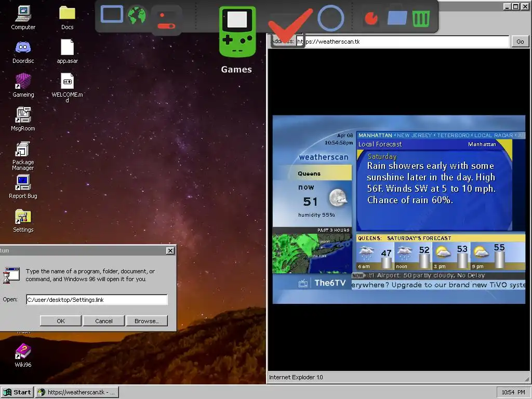Open the Package Manager desktop icon

[23, 156]
